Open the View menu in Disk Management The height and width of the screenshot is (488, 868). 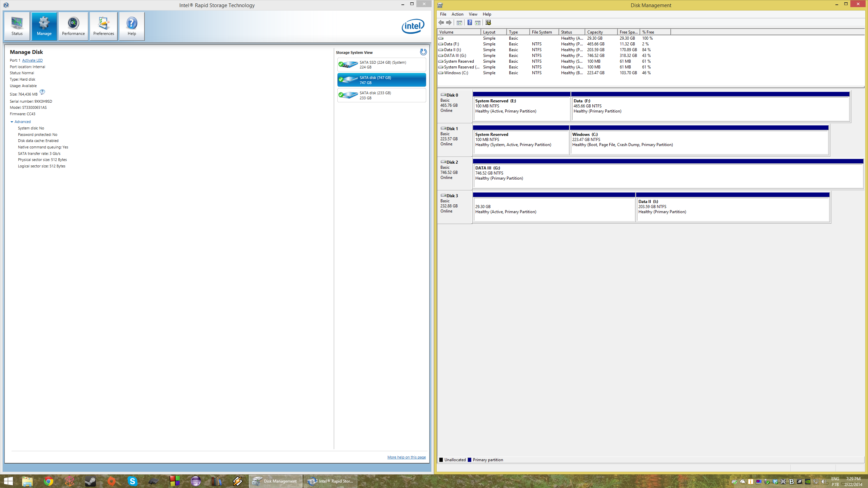(473, 14)
